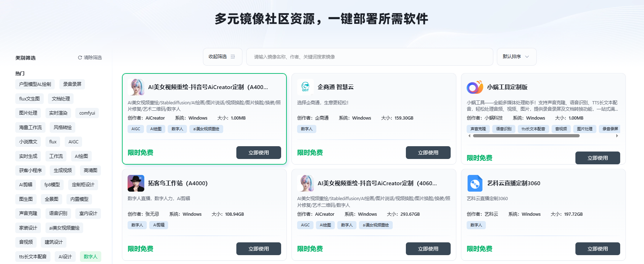Focus the mirror name search field

tap(370, 57)
